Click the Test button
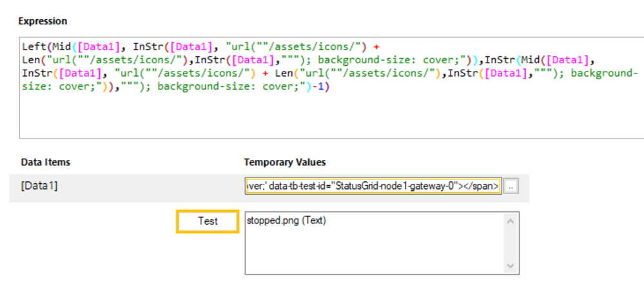Image resolution: width=644 pixels, height=285 pixels. 208,221
